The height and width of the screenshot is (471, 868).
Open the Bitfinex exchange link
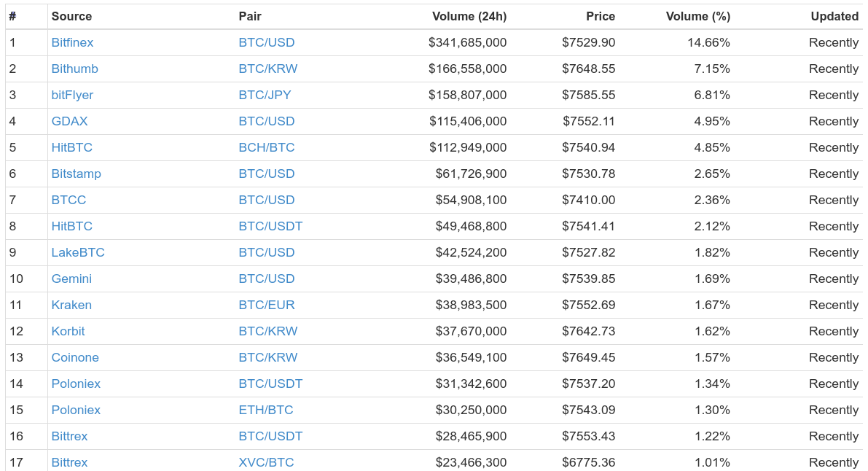[72, 43]
